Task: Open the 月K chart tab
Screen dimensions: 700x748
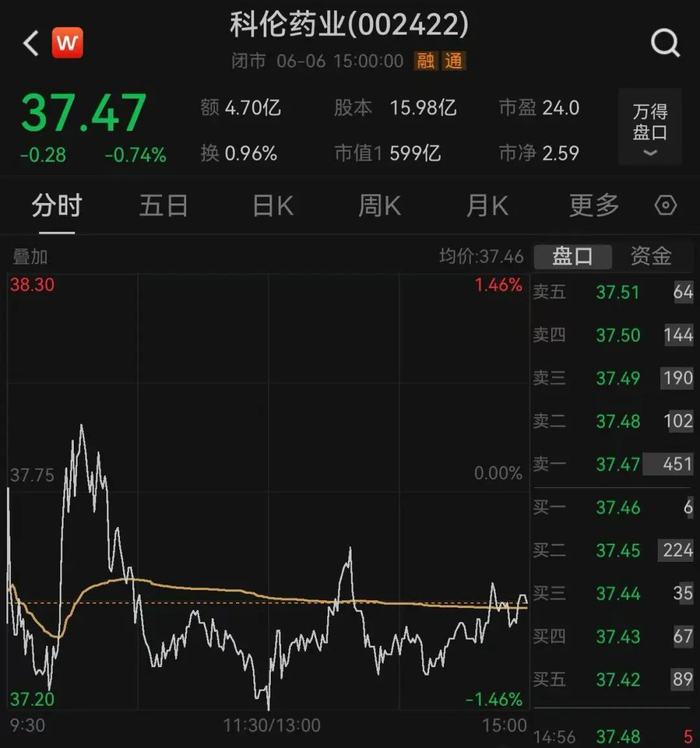Action: (487, 206)
